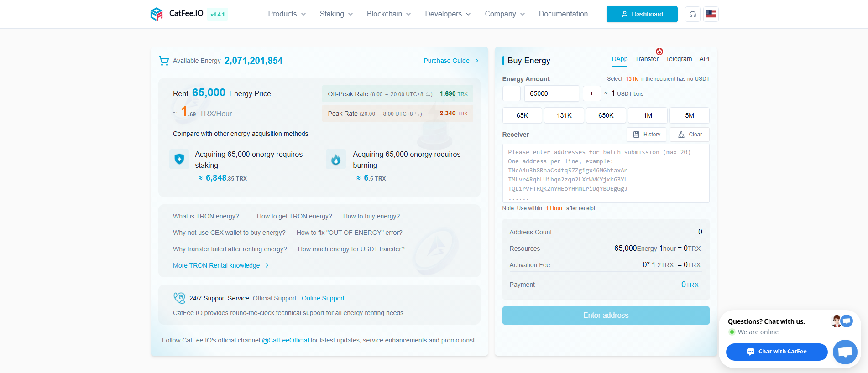Open 'Why transfer failed after renting' link
The width and height of the screenshot is (868, 373).
pyautogui.click(x=230, y=249)
